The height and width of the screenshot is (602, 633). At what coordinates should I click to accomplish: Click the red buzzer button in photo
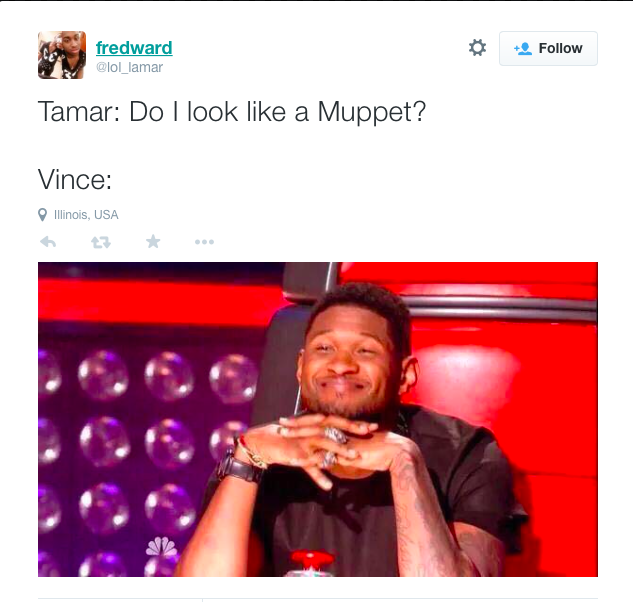coord(312,562)
